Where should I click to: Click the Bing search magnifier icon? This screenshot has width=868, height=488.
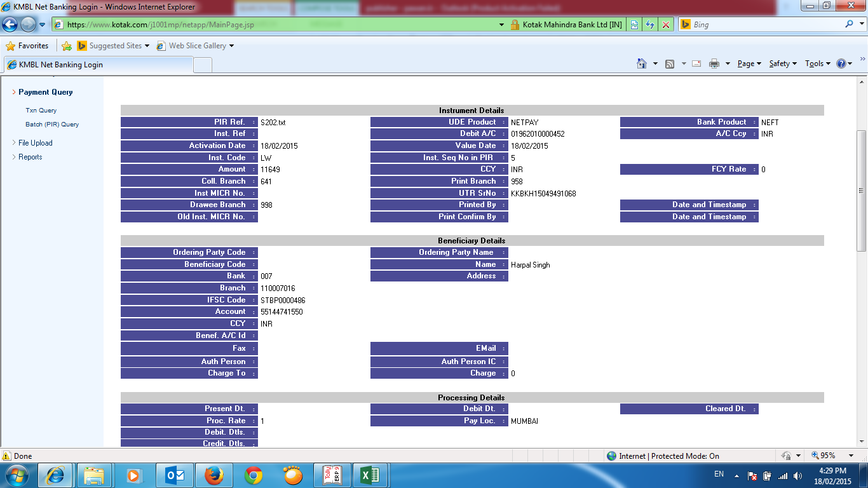[849, 24]
